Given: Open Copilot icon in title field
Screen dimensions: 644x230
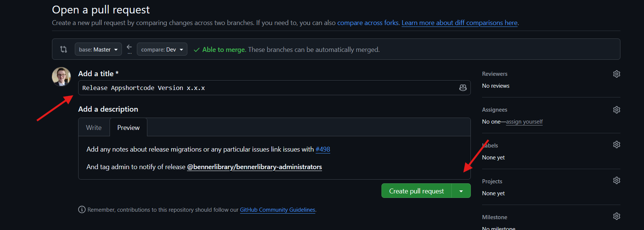Looking at the screenshot, I should [463, 88].
